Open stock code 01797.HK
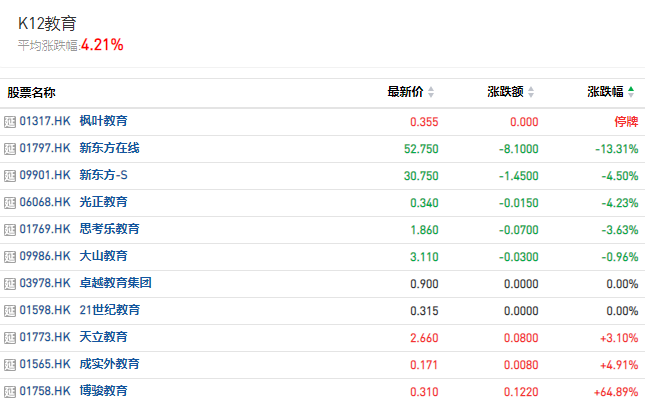 coord(45,148)
